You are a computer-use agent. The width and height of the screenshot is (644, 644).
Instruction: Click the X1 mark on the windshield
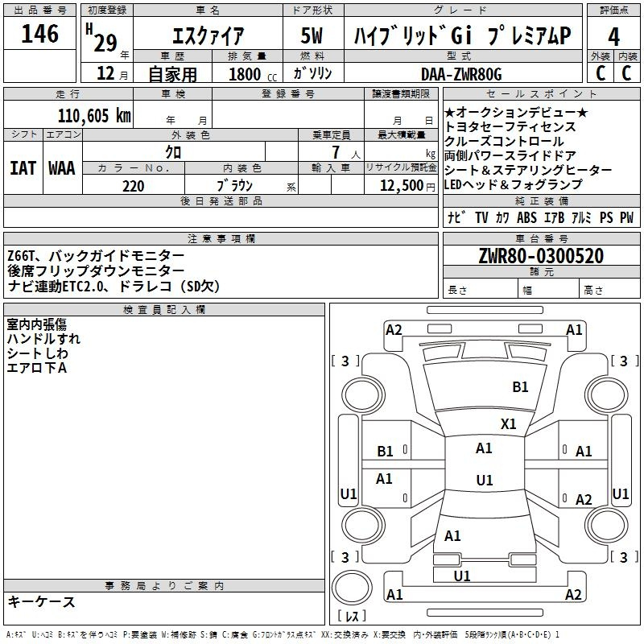click(508, 423)
